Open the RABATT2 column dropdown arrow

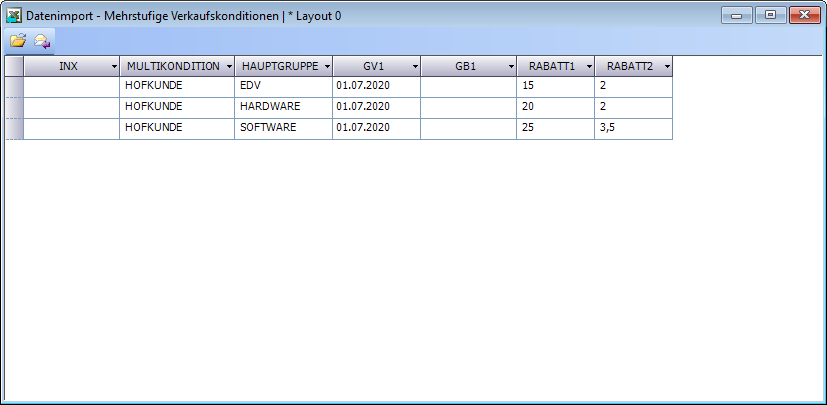click(x=666, y=66)
